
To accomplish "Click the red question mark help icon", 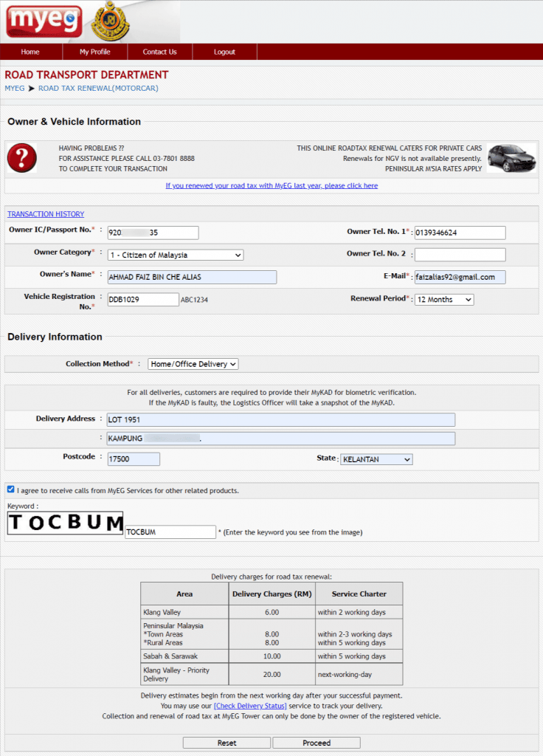I will tap(22, 158).
